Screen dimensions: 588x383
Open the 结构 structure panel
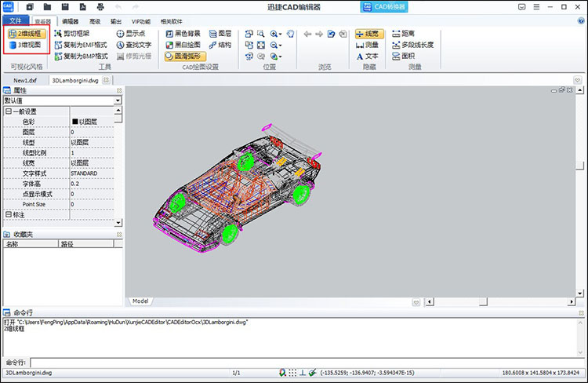point(220,45)
